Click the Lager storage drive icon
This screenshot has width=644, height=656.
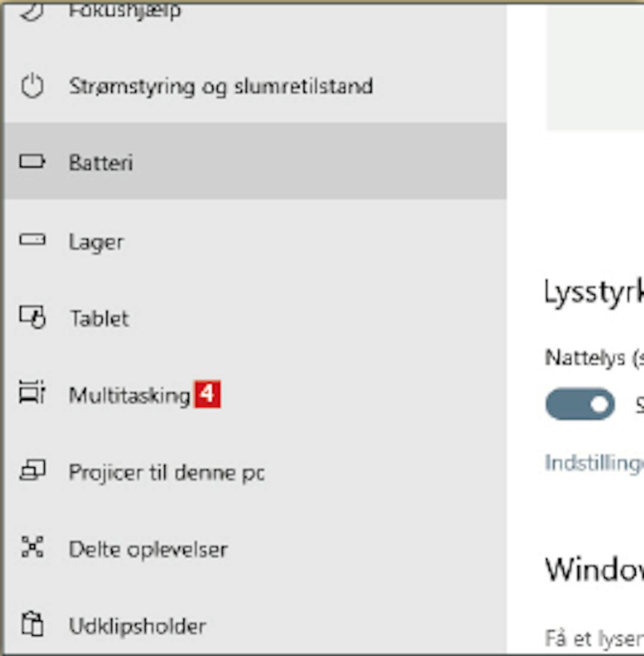[x=32, y=240]
